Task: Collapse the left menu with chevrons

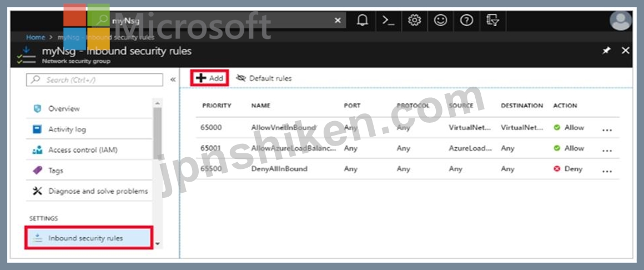Action: [173, 80]
